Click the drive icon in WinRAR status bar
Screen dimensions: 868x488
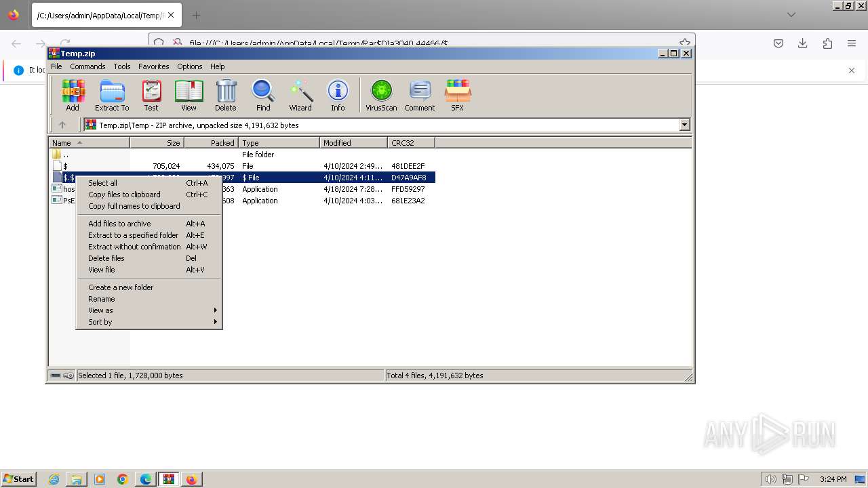click(x=56, y=375)
